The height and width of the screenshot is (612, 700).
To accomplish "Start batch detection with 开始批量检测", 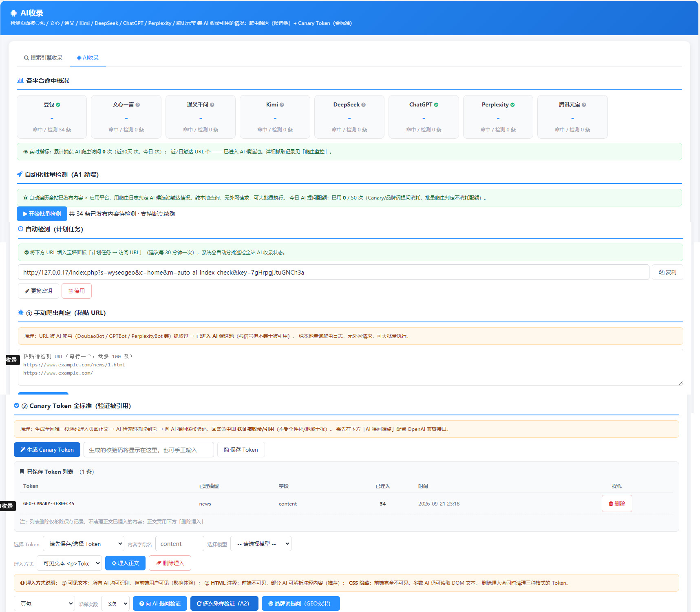I will (x=42, y=214).
